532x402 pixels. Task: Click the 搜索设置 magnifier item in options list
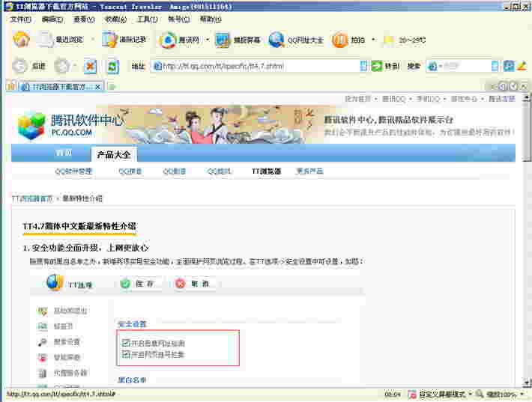tap(59, 341)
